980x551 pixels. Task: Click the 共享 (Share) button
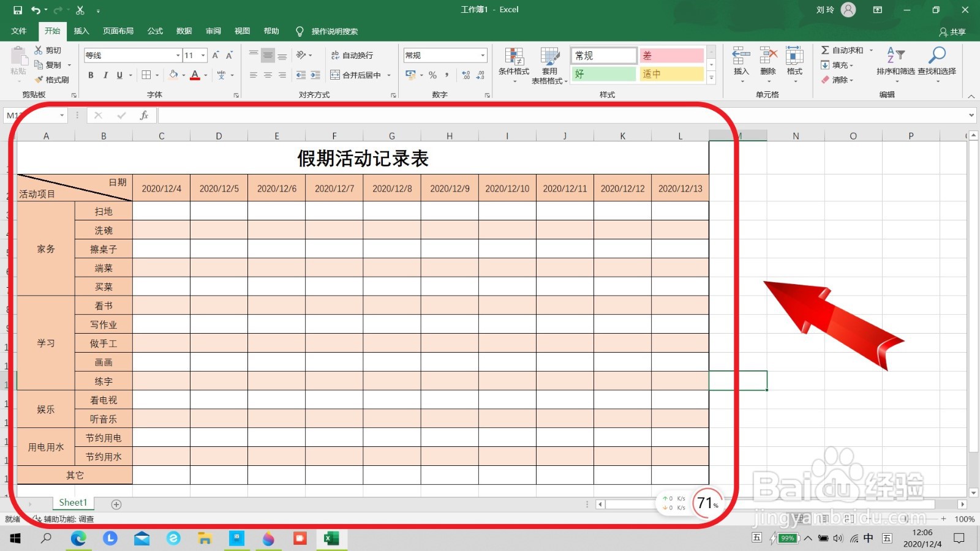(x=952, y=32)
